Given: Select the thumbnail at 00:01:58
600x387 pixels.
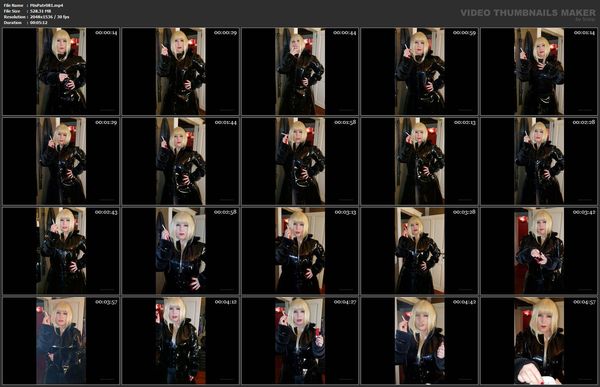Looking at the screenshot, I should point(300,161).
